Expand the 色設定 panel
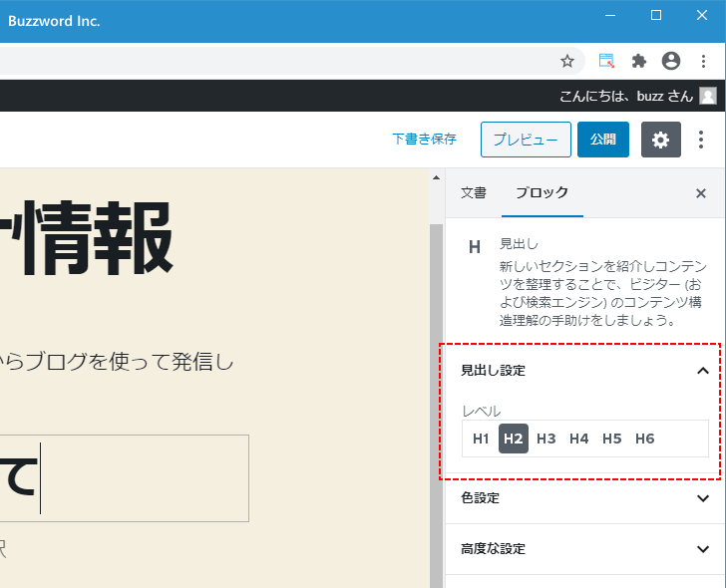Viewport: 726px width, 588px height. pos(584,498)
